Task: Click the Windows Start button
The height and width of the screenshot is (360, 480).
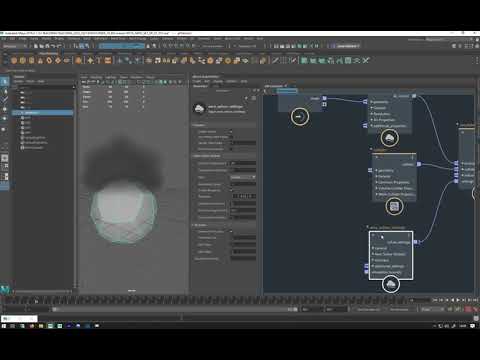Action: [x=4, y=326]
